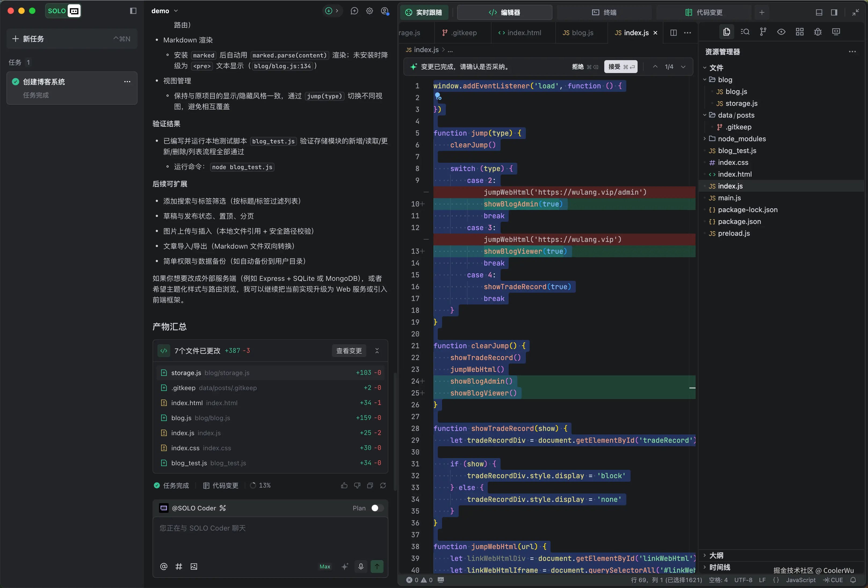Open the extensions grid icon
Viewport: 868px width, 588px height.
click(799, 32)
